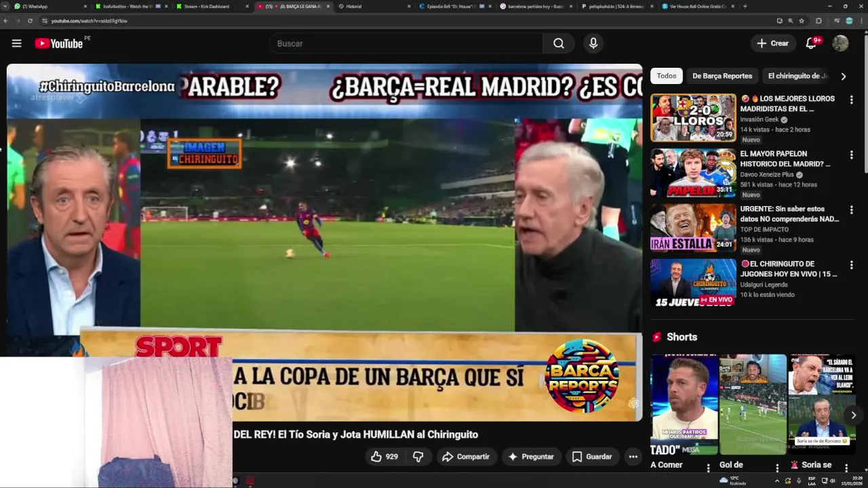Open the notifications bell
Screen dimensions: 868x488
(x=811, y=43)
